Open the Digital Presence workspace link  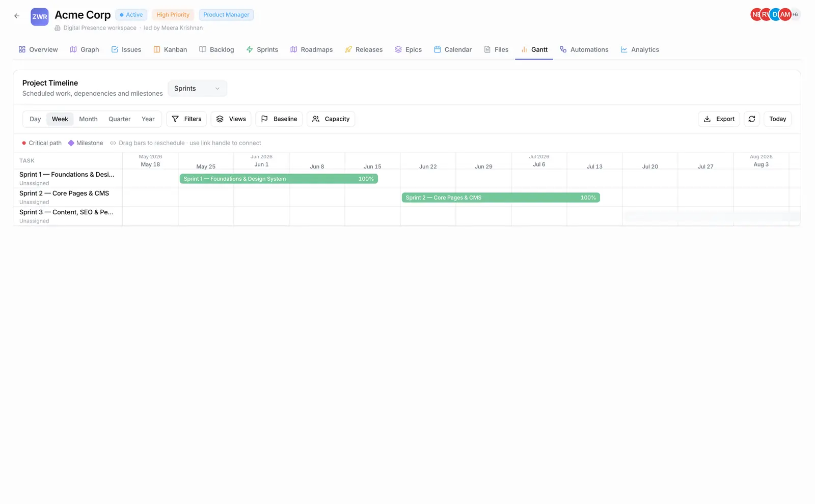[x=100, y=28]
